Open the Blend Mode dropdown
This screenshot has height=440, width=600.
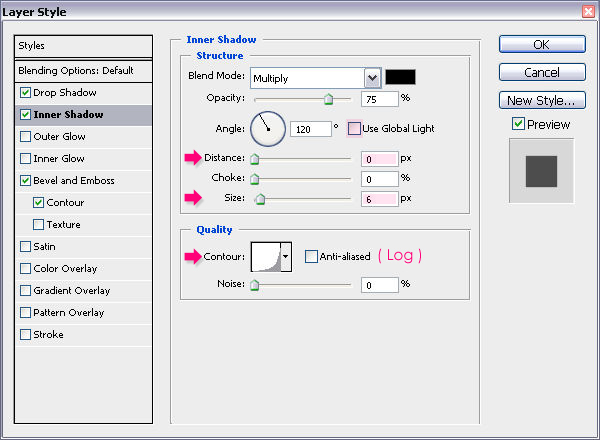(x=372, y=78)
